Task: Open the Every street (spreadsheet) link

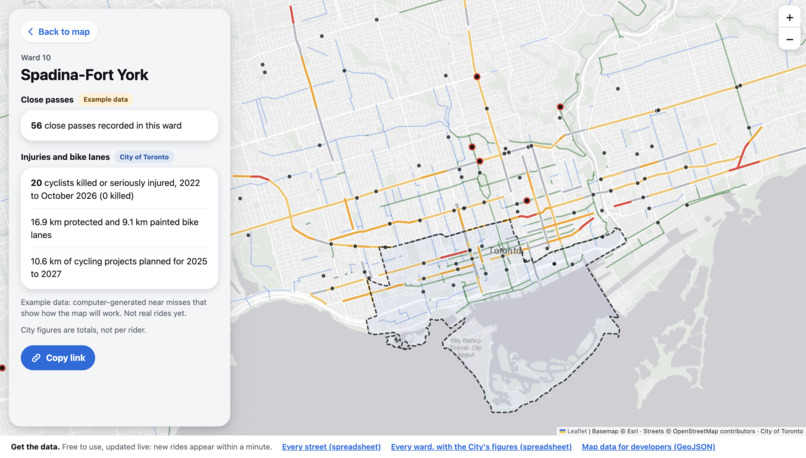Action: tap(332, 447)
